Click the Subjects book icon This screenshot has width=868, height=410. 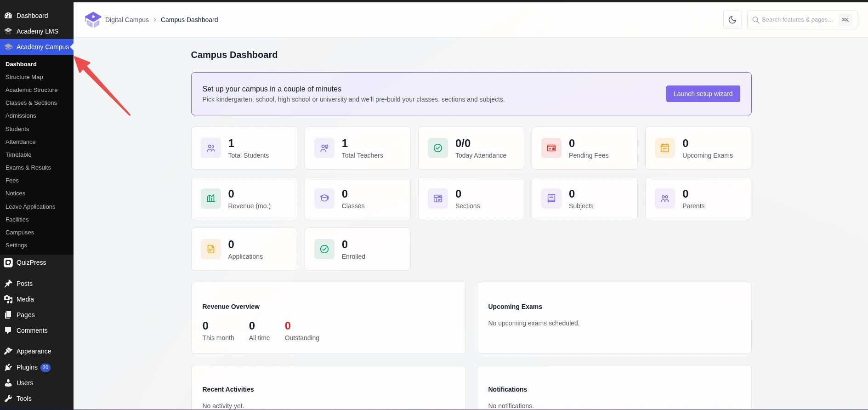[x=551, y=199]
